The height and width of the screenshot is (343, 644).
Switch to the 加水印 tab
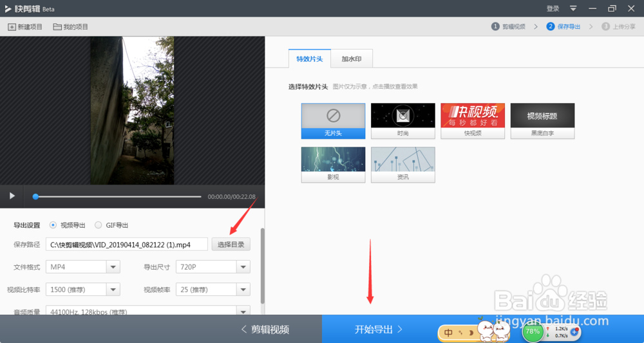point(352,59)
